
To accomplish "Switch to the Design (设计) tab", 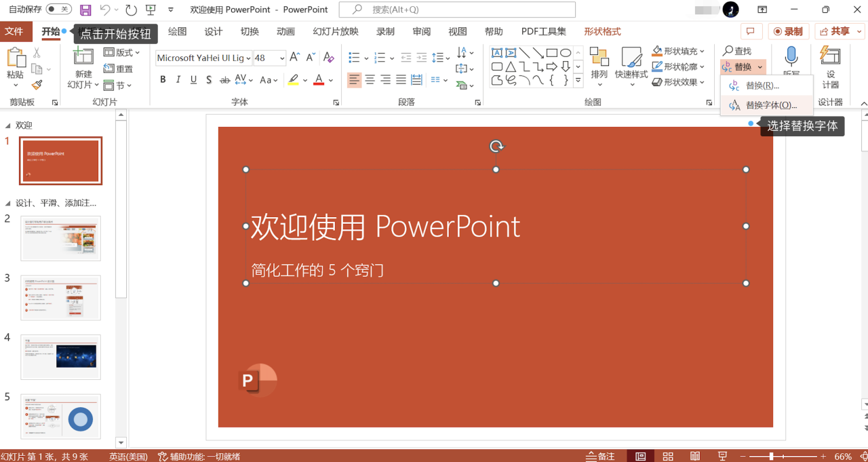I will 214,31.
